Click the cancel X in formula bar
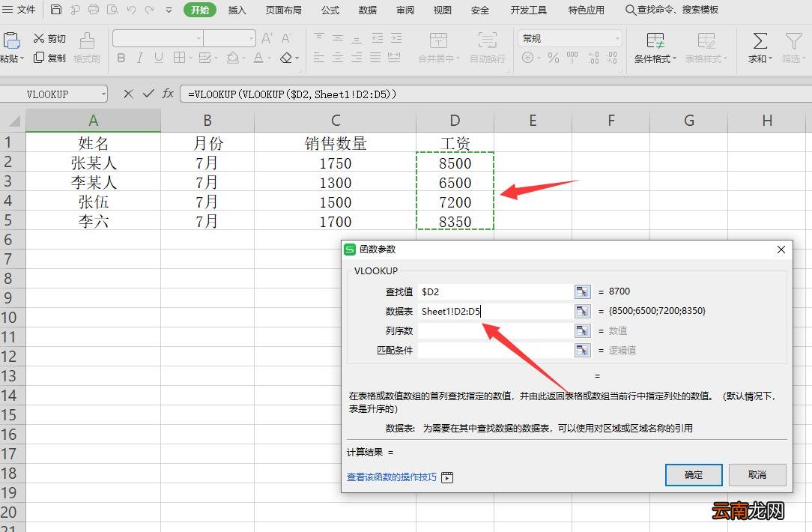This screenshot has width=812, height=532. point(128,94)
